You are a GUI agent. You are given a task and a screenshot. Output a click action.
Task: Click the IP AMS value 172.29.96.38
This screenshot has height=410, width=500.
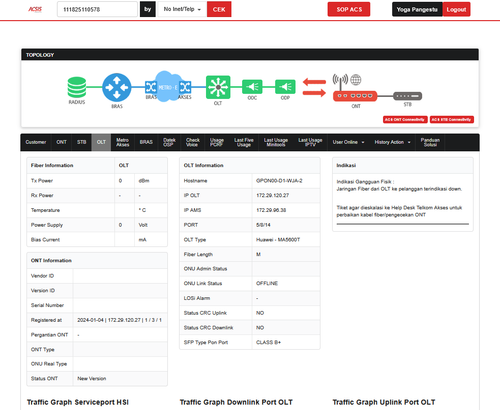271,210
